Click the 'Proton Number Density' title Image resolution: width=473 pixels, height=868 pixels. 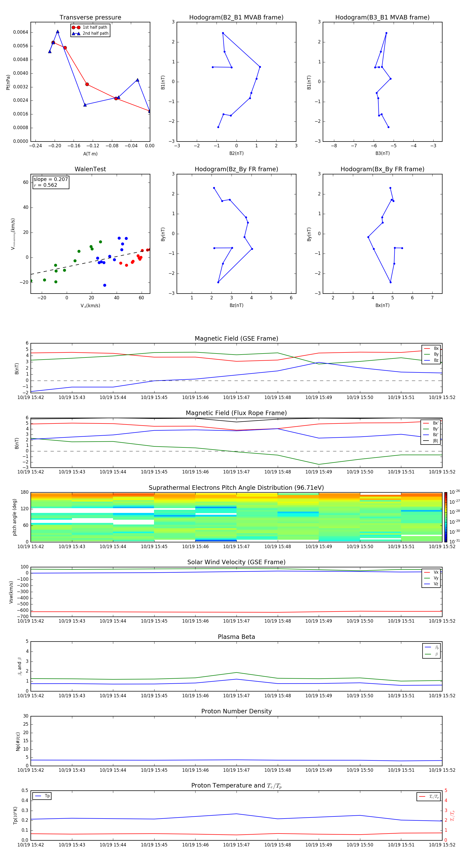[x=236, y=711]
